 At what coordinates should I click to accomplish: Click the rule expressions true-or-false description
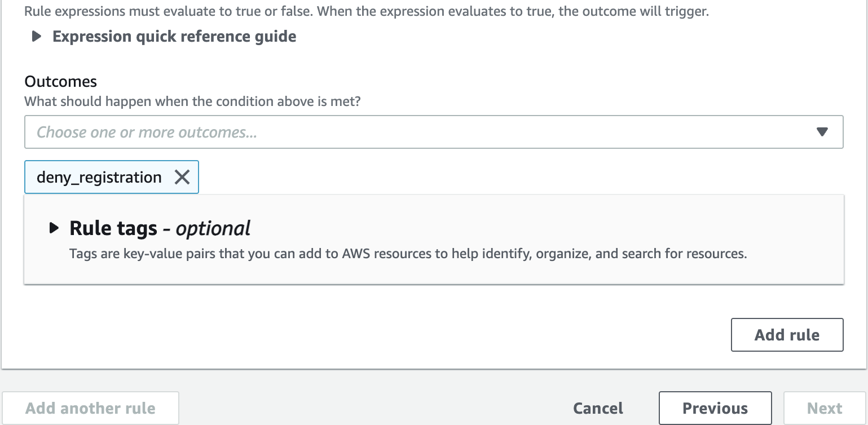tap(367, 11)
